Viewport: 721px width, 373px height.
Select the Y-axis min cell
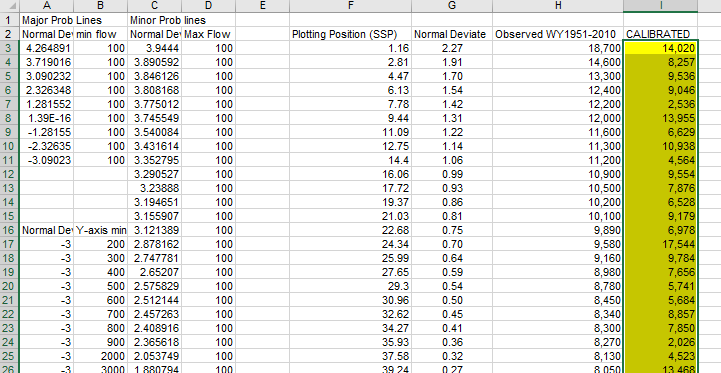(x=100, y=230)
